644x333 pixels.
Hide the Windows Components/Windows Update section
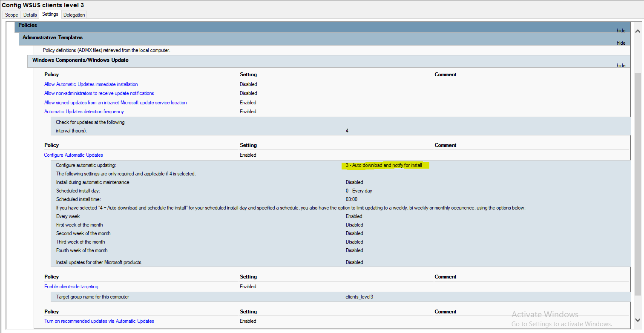(621, 66)
